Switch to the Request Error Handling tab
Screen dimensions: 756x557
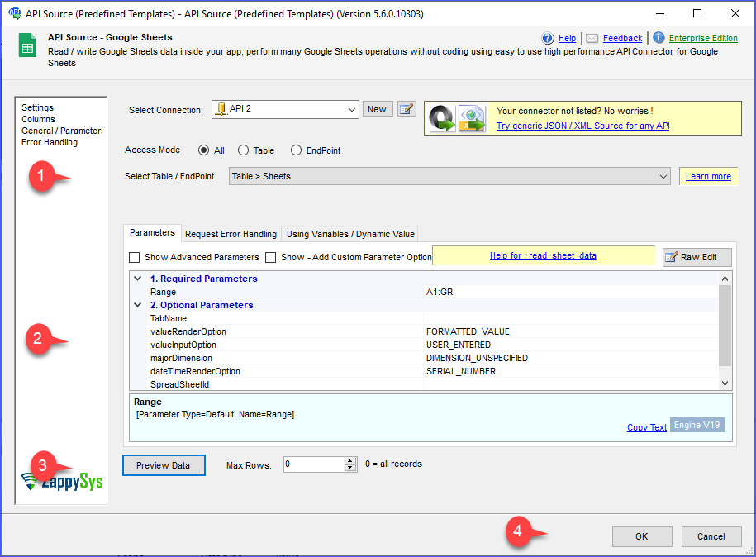point(231,234)
